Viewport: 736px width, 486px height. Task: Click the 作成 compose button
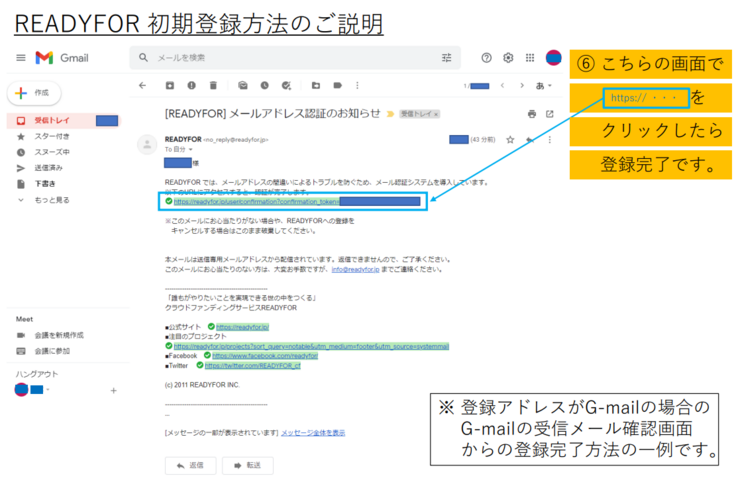pyautogui.click(x=33, y=93)
